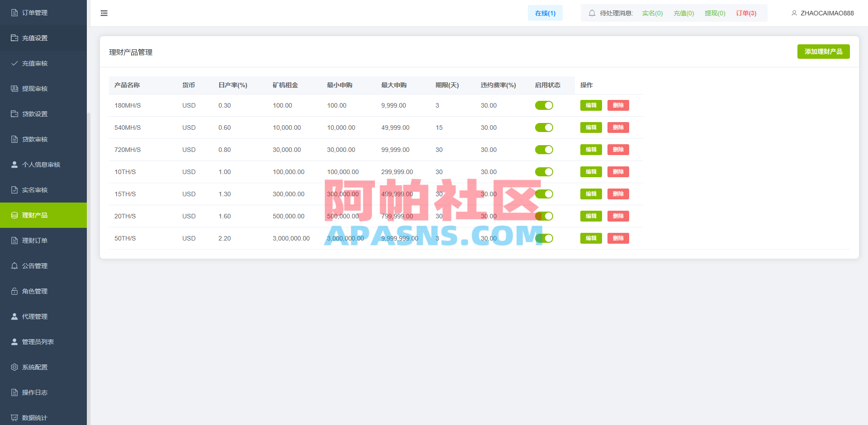This screenshot has height=425, width=868.
Task: Click the 公告管理 bell icon
Action: (x=14, y=266)
